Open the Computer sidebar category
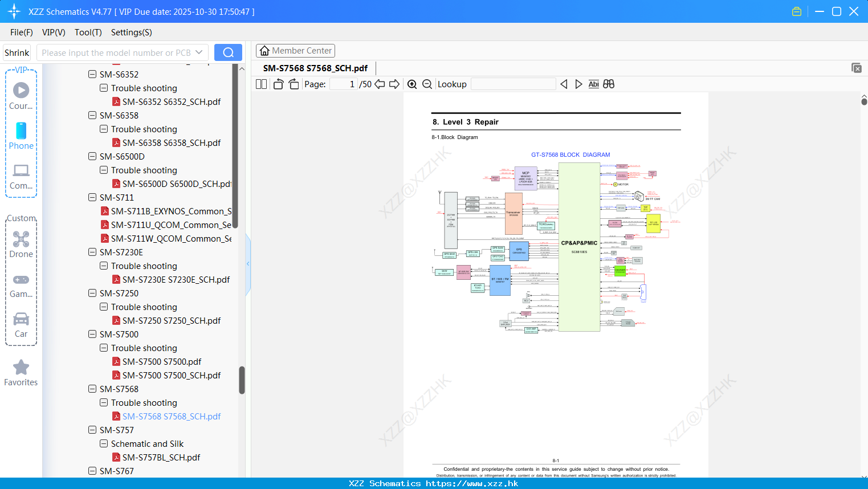Screen dimensions: 868x489 21,177
